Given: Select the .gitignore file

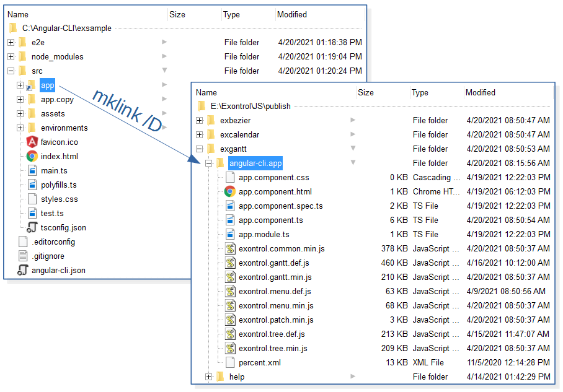Looking at the screenshot, I should point(48,256).
